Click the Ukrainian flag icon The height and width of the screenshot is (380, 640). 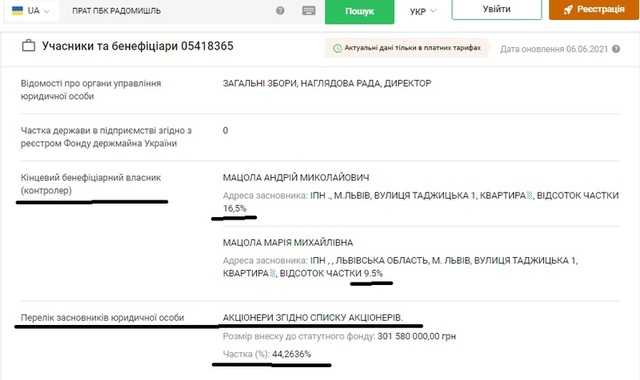[x=18, y=10]
